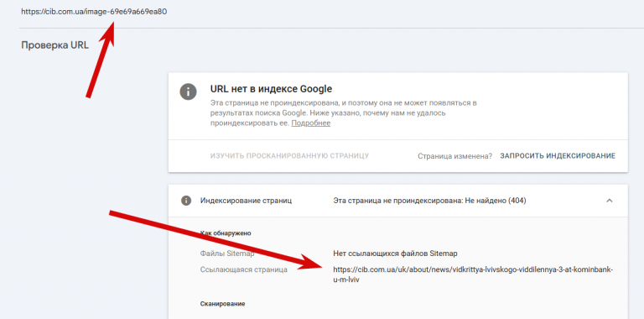Click "ЗАПРОСИТЬ ИНДЕКСИРОВАНИЕ" button
This screenshot has width=644, height=319.
pos(558,156)
